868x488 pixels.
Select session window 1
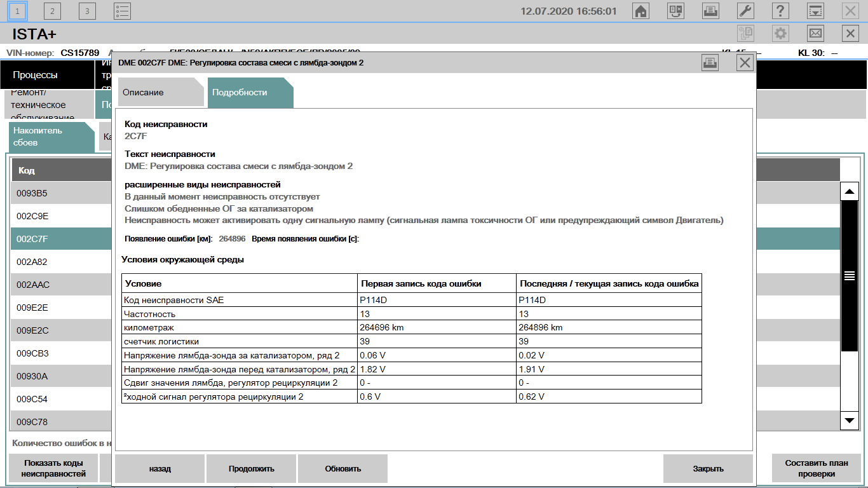point(18,11)
